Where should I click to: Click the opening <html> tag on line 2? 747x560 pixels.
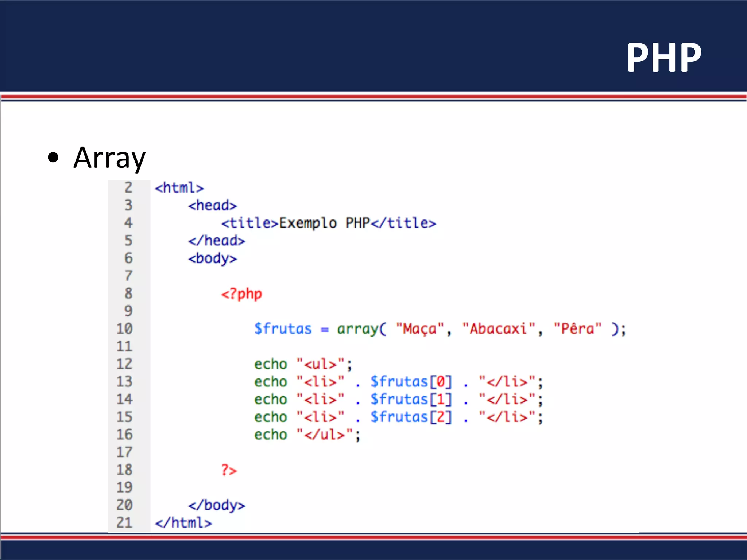[179, 188]
